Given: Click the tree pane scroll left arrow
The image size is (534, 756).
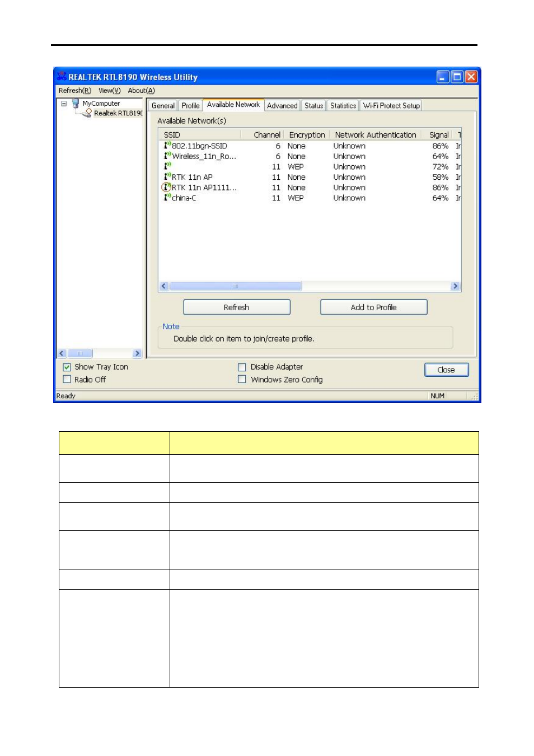Looking at the screenshot, I should click(x=62, y=353).
